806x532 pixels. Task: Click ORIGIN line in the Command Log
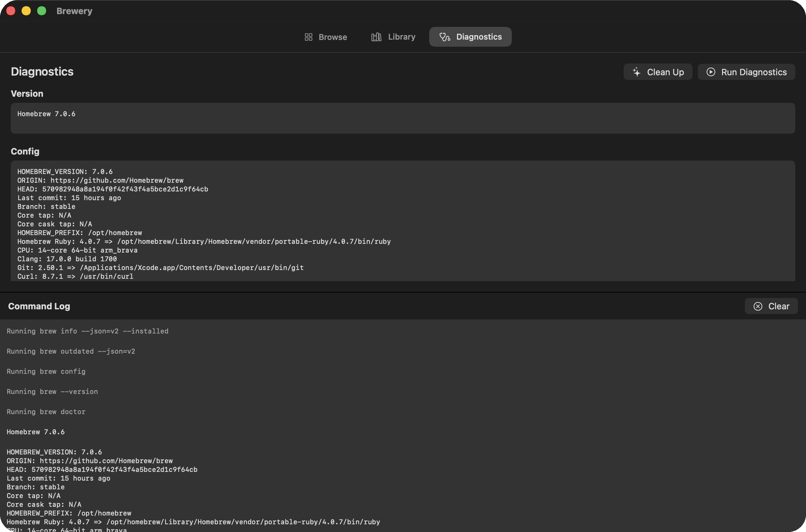click(x=90, y=461)
